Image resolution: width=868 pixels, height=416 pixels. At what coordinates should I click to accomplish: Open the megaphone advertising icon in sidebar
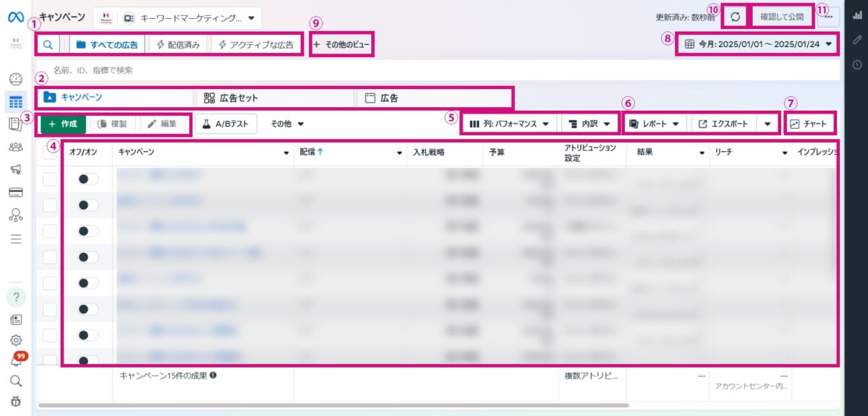tap(15, 169)
